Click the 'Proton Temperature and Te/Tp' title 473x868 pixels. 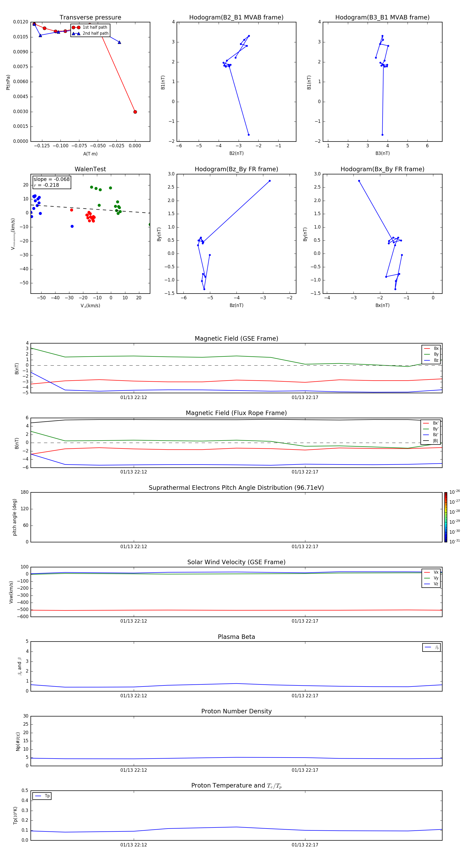(x=236, y=786)
